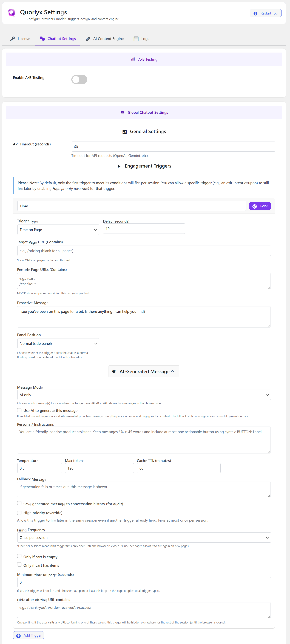Enable High priority (override) checkbox
290x644 pixels.
19,513
